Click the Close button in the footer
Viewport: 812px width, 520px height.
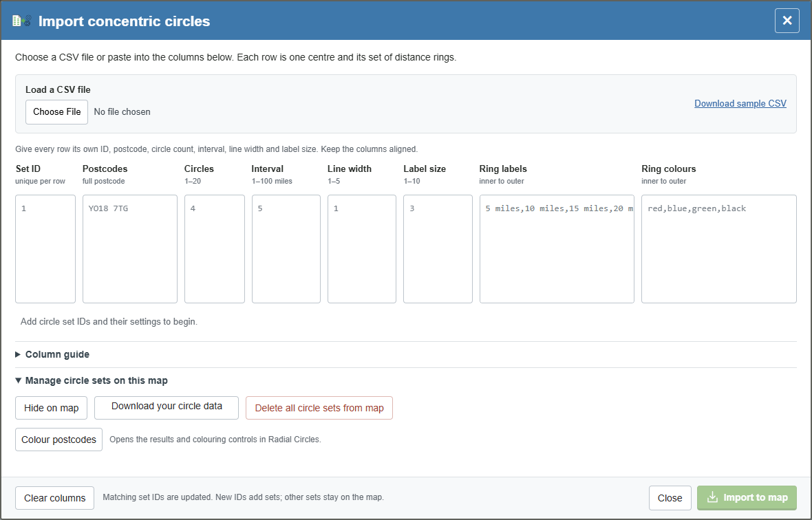(670, 498)
